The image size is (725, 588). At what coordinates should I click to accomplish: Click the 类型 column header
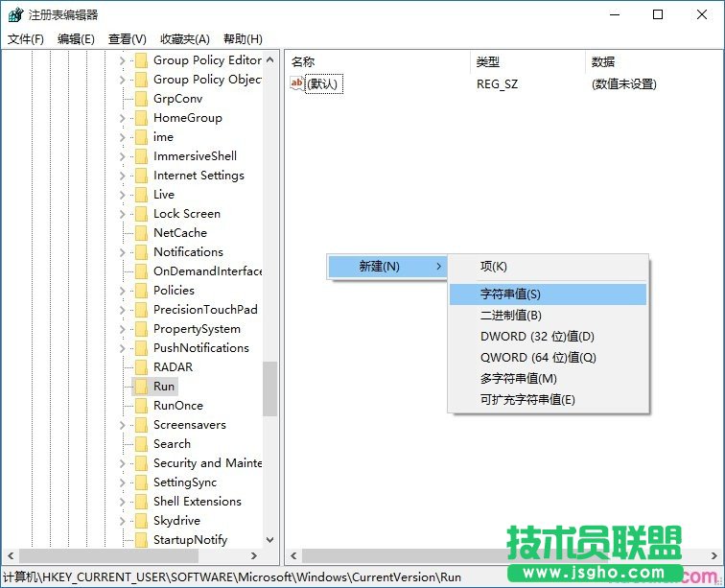click(x=487, y=61)
